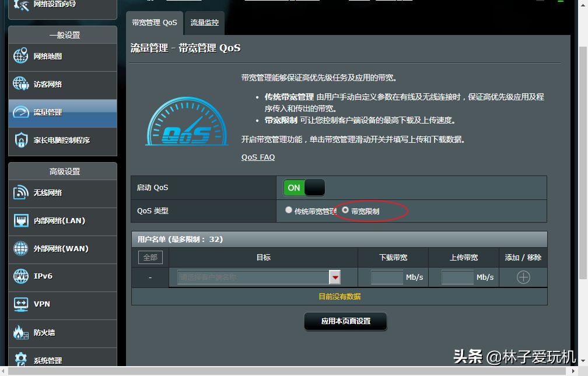Switch to the 带宽管理 QoS tab
Image resolution: width=588 pixels, height=376 pixels.
[155, 23]
